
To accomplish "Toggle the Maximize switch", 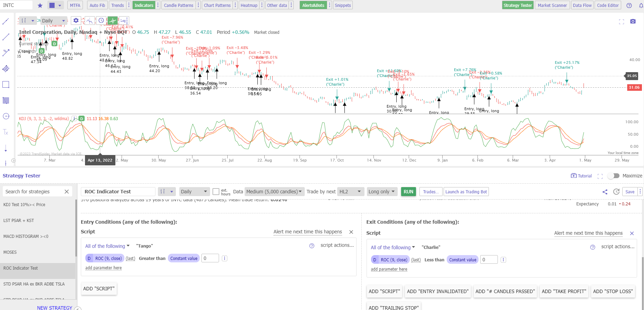I will 614,176.
